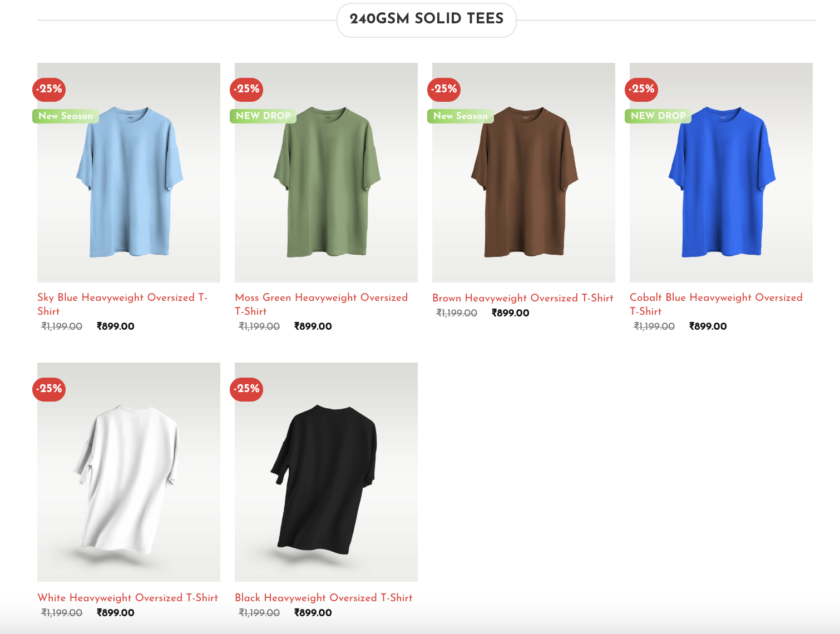840x634 pixels.
Task: Click Black Heavyweight Oversized T-Shirt title link
Action: [324, 598]
